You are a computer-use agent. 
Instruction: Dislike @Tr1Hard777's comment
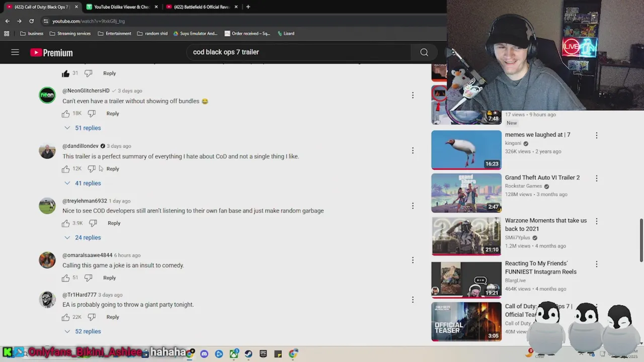[92, 317]
